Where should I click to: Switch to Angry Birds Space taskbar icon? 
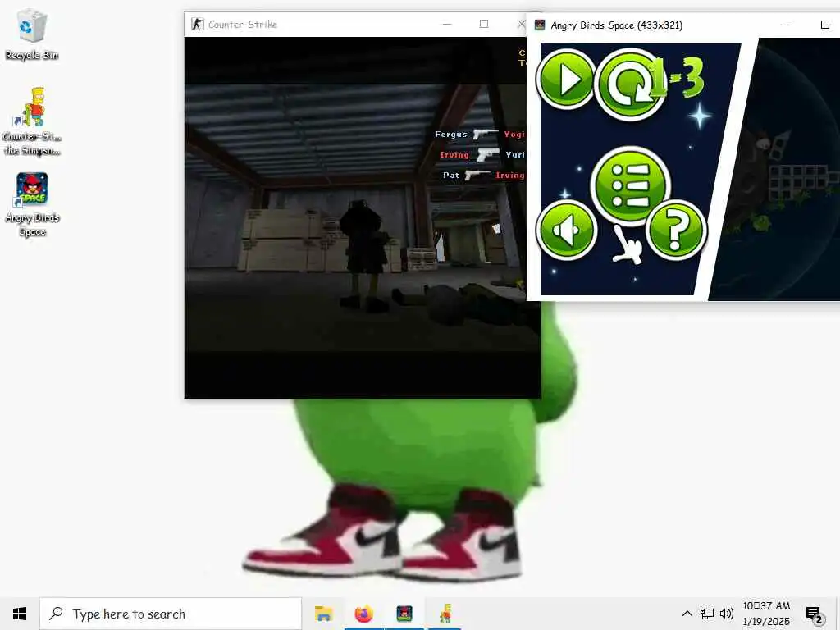point(404,614)
